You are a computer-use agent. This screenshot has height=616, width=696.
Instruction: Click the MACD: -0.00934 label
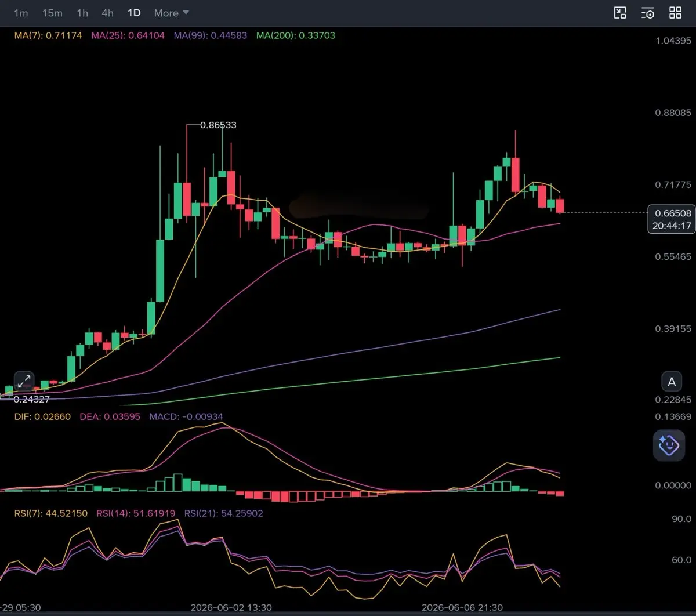(x=186, y=416)
